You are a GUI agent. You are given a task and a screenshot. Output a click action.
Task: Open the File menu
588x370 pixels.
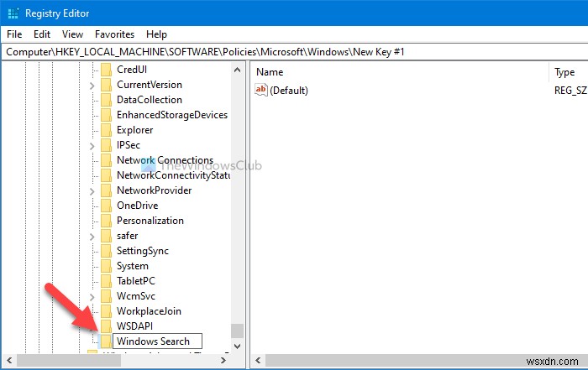click(x=14, y=34)
